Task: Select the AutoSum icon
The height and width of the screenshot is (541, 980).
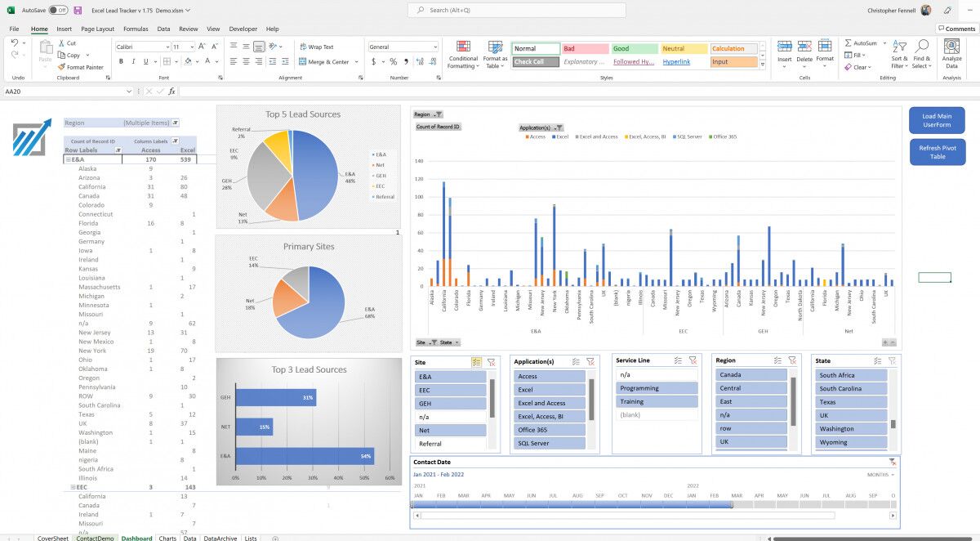Action: coord(849,42)
